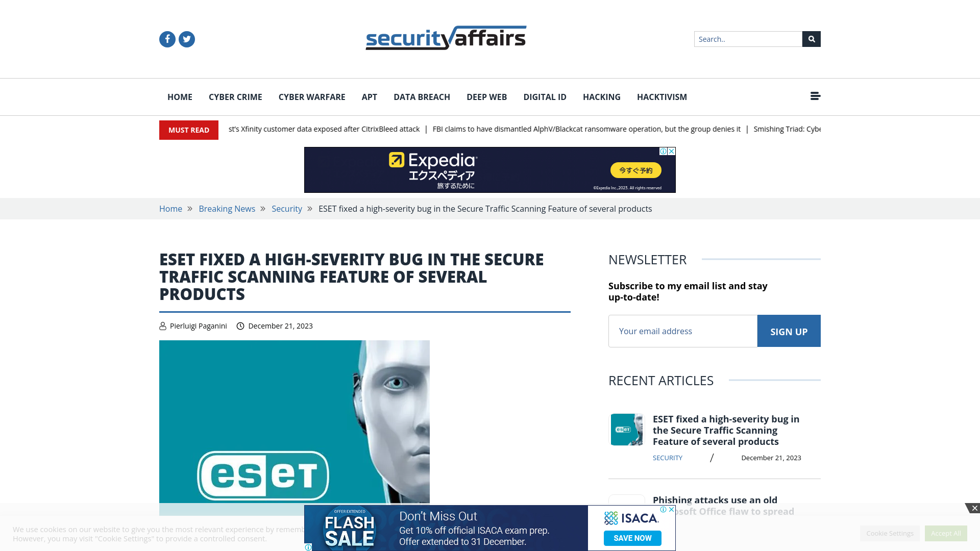The width and height of the screenshot is (980, 551).
Task: Select the HACKTIVISM navigation tab
Action: point(663,97)
